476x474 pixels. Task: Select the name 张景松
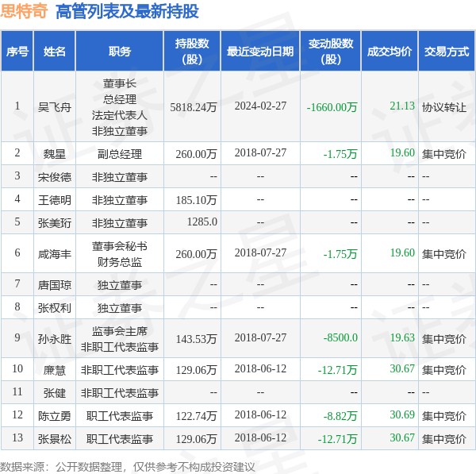click(x=54, y=439)
